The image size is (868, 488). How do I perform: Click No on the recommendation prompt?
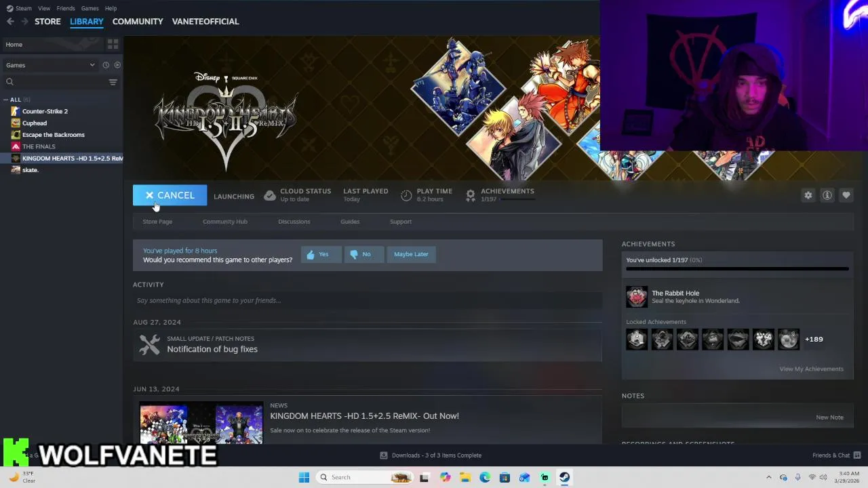[364, 254]
